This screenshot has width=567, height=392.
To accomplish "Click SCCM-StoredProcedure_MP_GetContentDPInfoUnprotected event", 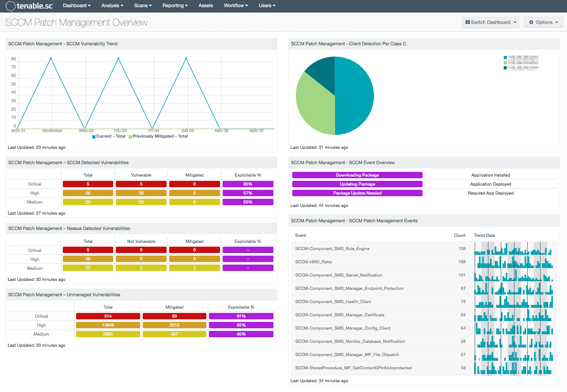I will coord(424,368).
